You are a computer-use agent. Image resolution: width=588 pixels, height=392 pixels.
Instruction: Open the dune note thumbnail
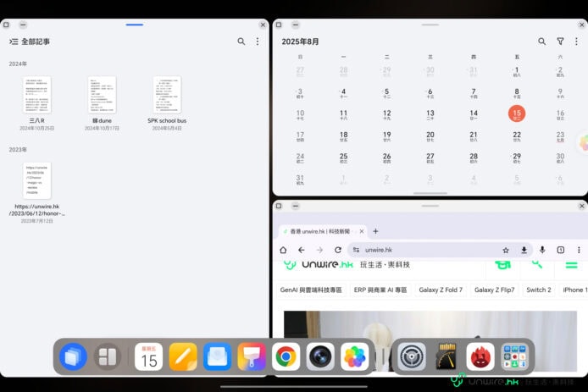(102, 95)
